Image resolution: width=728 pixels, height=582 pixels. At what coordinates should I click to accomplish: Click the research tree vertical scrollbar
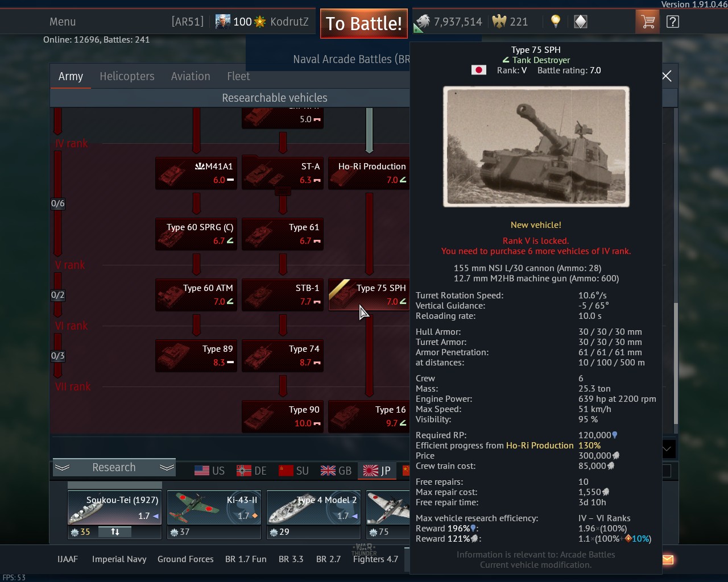tap(676, 364)
